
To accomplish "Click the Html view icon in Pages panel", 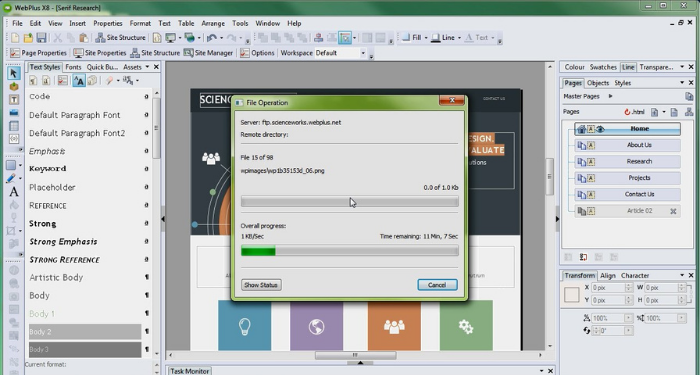I will click(x=634, y=112).
